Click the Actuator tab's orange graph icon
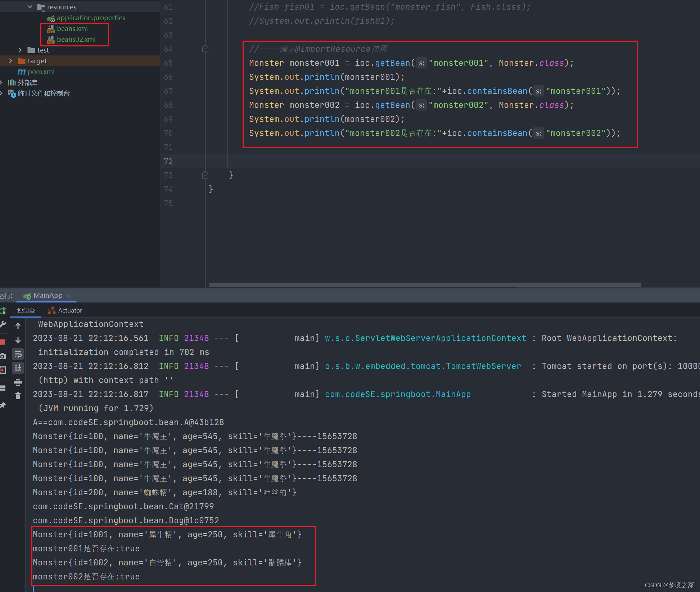The width and height of the screenshot is (700, 592). coord(52,310)
